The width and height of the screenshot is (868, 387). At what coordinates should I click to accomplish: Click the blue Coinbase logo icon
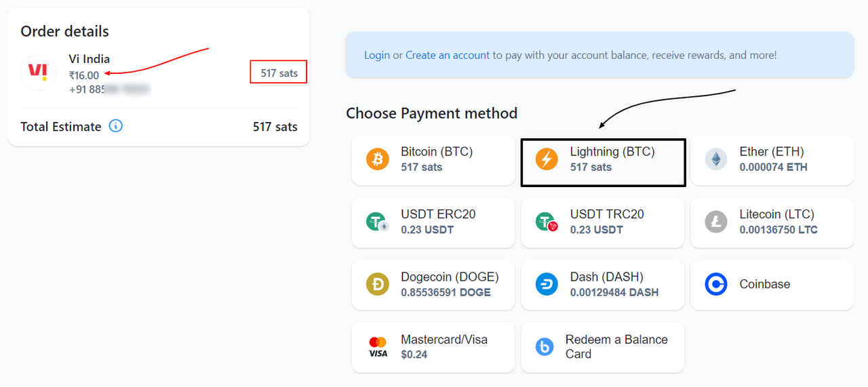click(x=716, y=285)
